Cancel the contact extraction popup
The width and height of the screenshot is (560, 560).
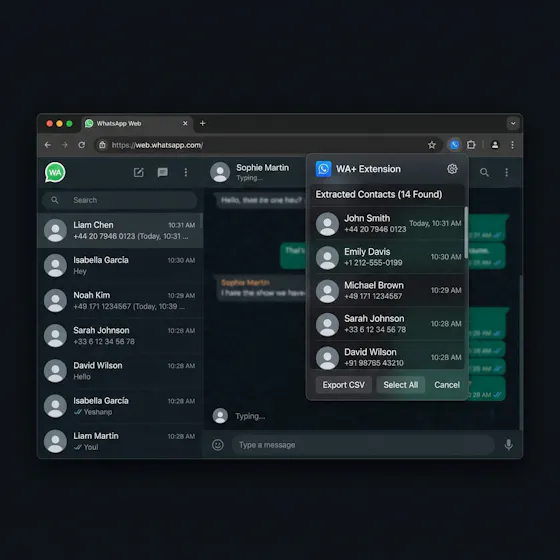click(x=447, y=385)
